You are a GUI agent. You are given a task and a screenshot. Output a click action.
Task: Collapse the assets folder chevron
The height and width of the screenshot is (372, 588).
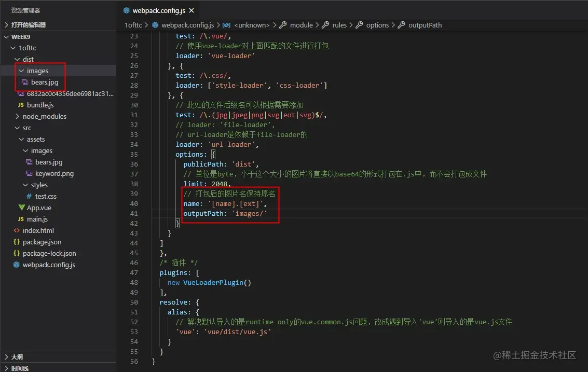pos(21,139)
